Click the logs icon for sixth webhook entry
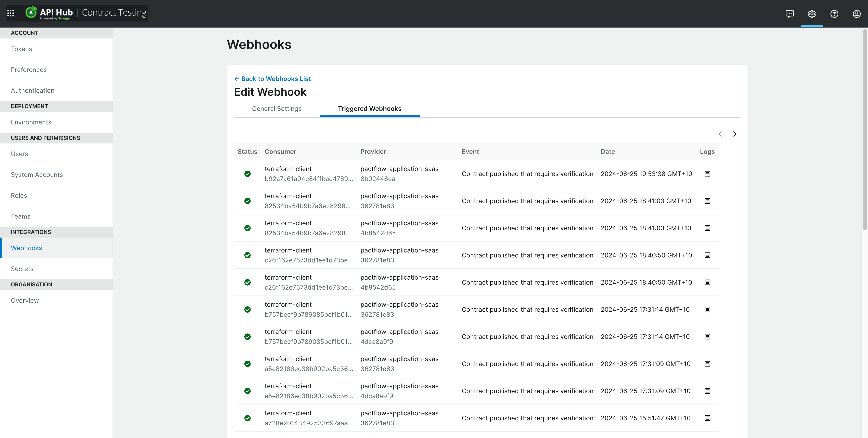The image size is (868, 438). point(707,309)
